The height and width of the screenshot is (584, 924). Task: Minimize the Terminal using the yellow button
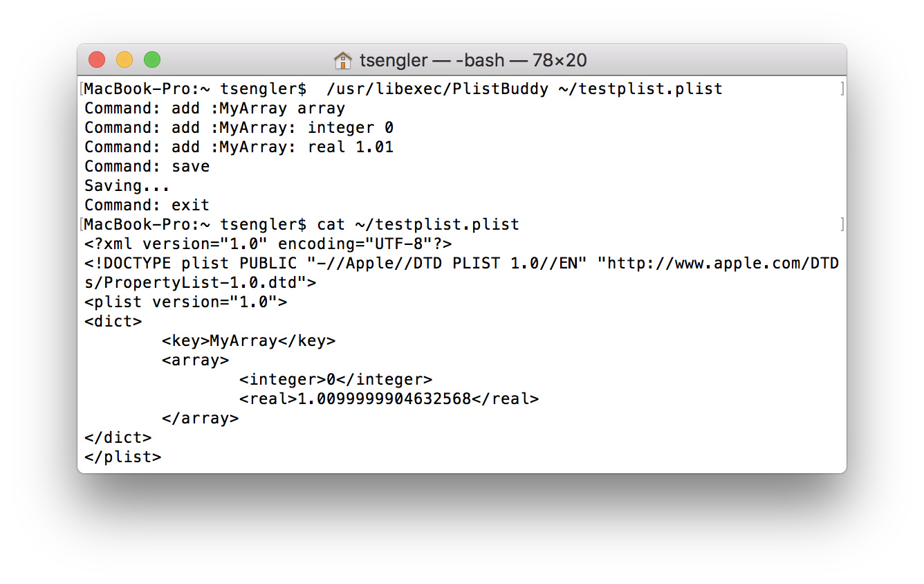tap(124, 60)
